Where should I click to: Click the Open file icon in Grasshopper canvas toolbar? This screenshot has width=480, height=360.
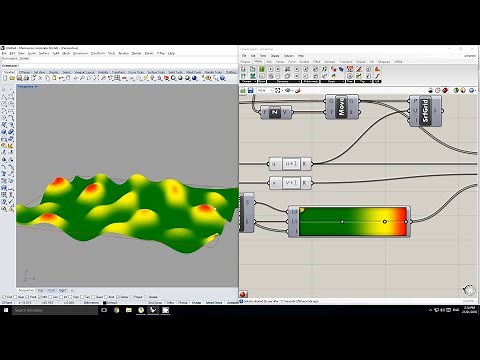click(243, 90)
